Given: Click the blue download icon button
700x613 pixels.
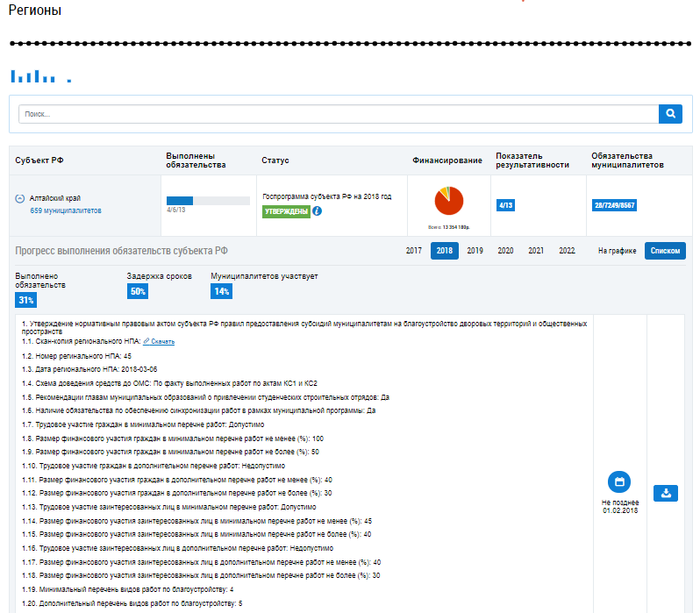Looking at the screenshot, I should (x=666, y=493).
